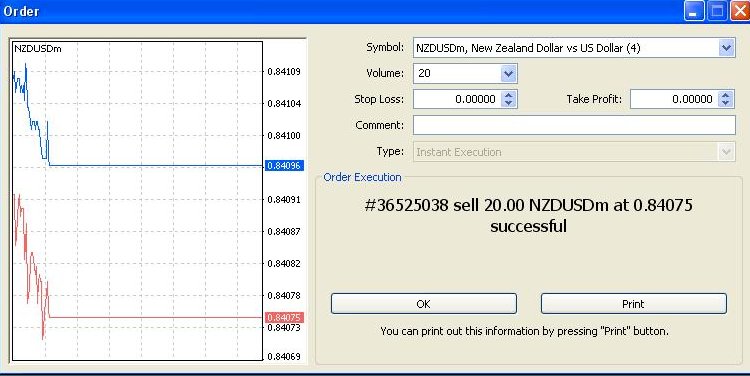The height and width of the screenshot is (376, 750).
Task: Close the Order window
Action: pos(739,11)
